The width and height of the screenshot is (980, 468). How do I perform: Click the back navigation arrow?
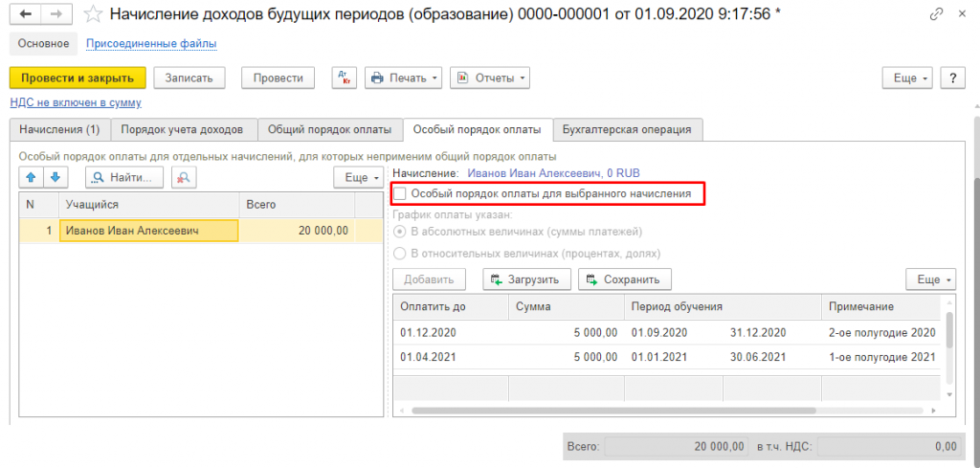25,14
